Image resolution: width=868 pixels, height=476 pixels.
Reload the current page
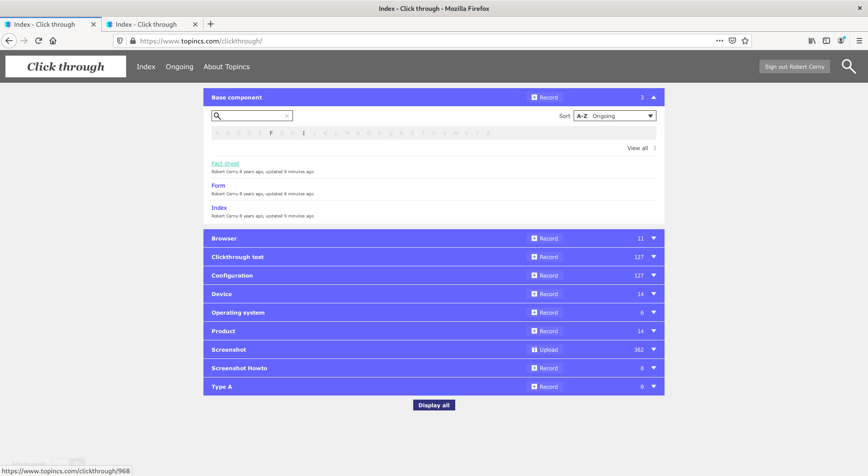38,41
